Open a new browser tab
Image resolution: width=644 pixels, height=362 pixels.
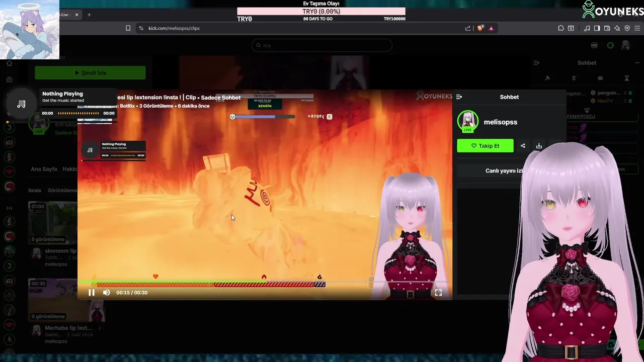pos(89,15)
